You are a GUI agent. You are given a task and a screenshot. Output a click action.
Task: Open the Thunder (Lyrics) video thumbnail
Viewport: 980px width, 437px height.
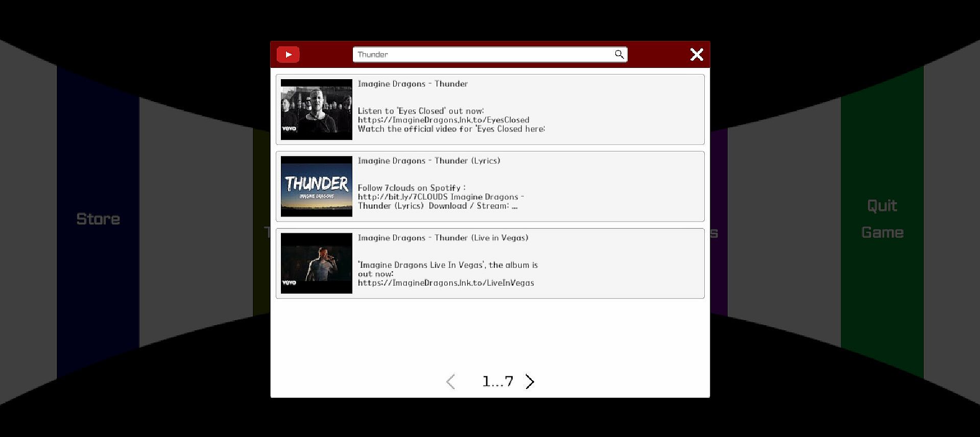pyautogui.click(x=317, y=186)
